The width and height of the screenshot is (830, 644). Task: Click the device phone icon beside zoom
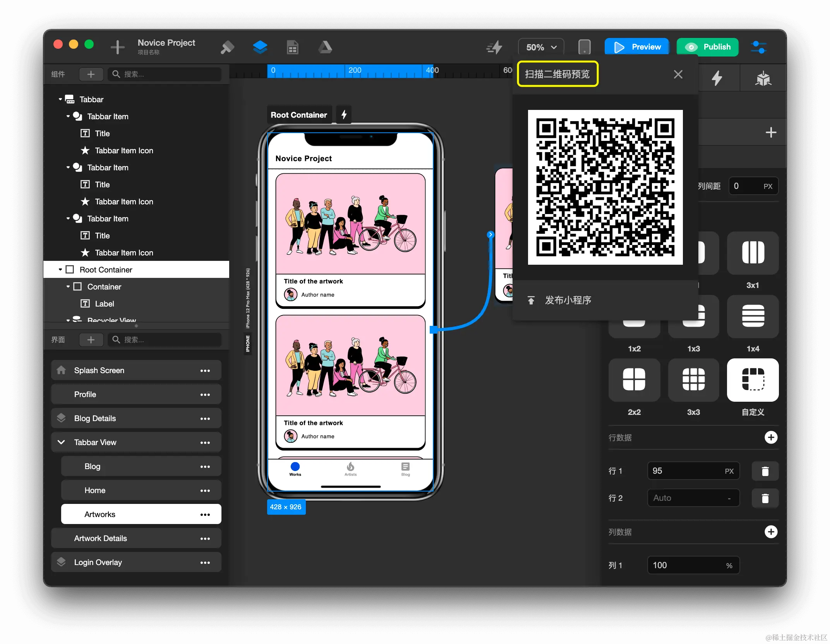tap(584, 47)
